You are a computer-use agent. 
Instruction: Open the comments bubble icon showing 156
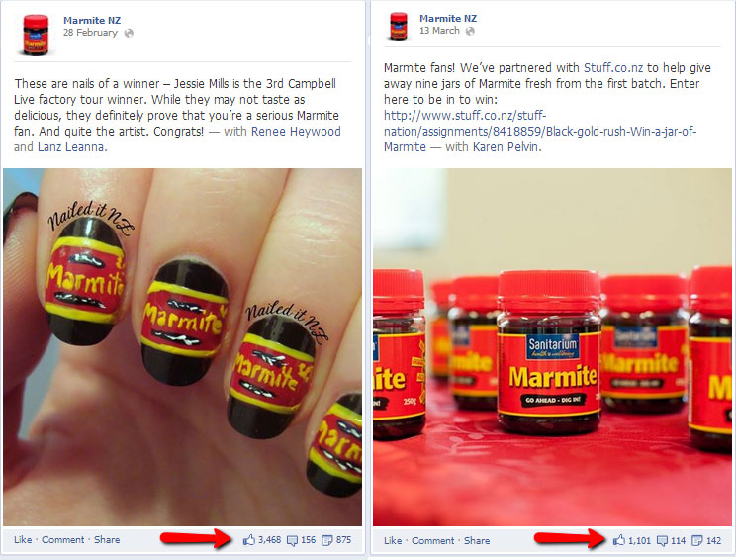pos(292,541)
